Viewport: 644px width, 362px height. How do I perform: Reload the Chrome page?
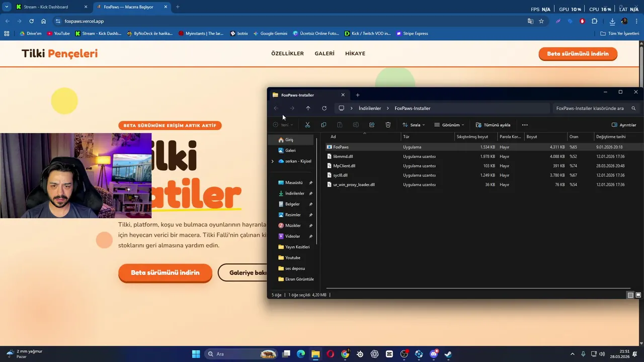point(31,21)
